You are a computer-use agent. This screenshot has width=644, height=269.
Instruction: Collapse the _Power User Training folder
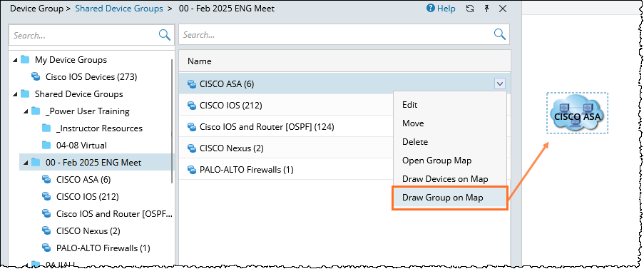(x=26, y=111)
